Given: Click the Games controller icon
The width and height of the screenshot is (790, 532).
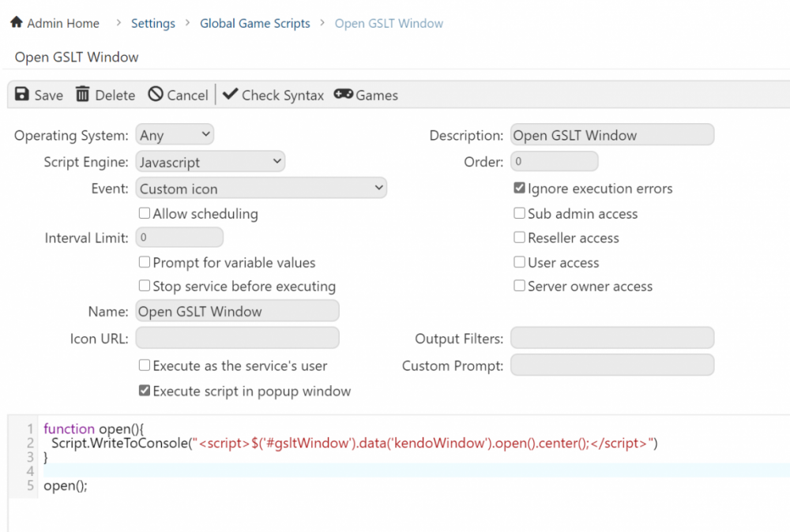Looking at the screenshot, I should pyautogui.click(x=343, y=95).
